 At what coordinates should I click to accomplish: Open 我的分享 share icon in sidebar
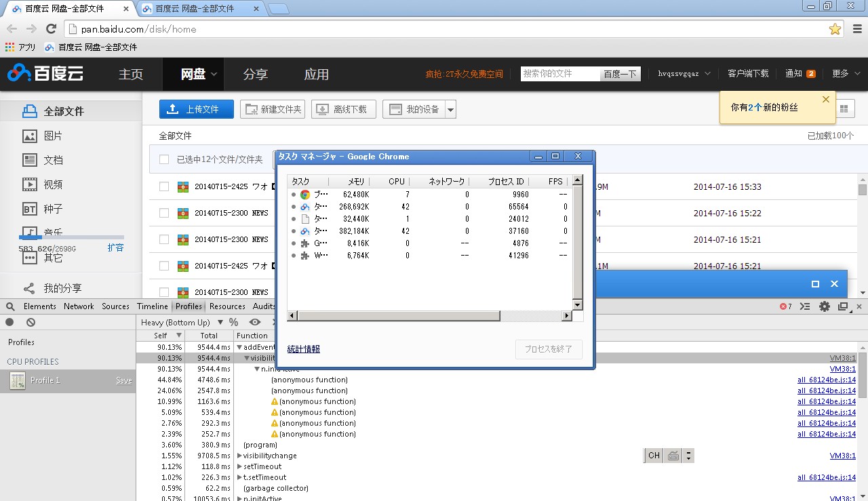(x=29, y=288)
